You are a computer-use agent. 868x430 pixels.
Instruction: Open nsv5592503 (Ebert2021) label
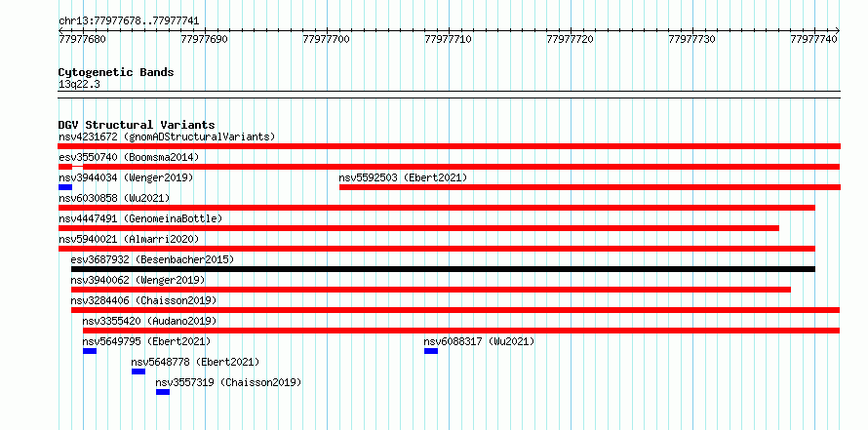[x=403, y=177]
